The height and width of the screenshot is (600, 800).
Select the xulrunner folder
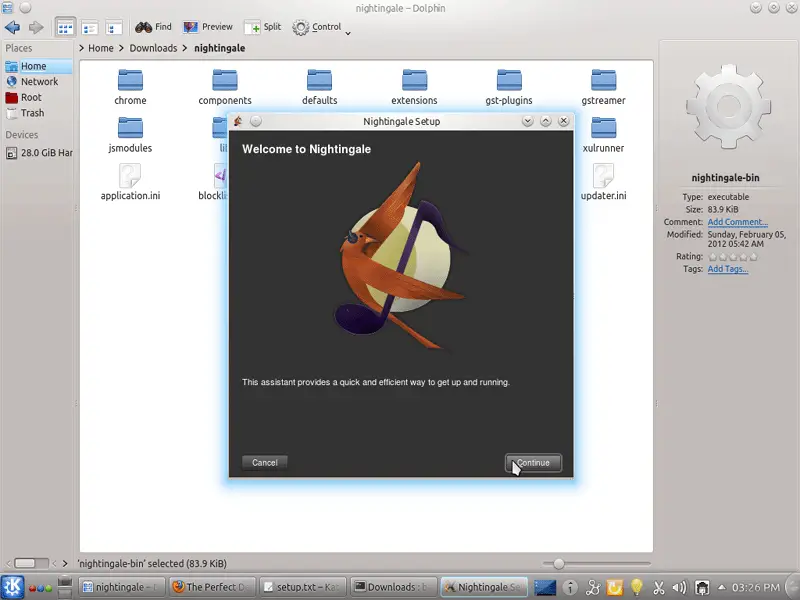pos(604,135)
